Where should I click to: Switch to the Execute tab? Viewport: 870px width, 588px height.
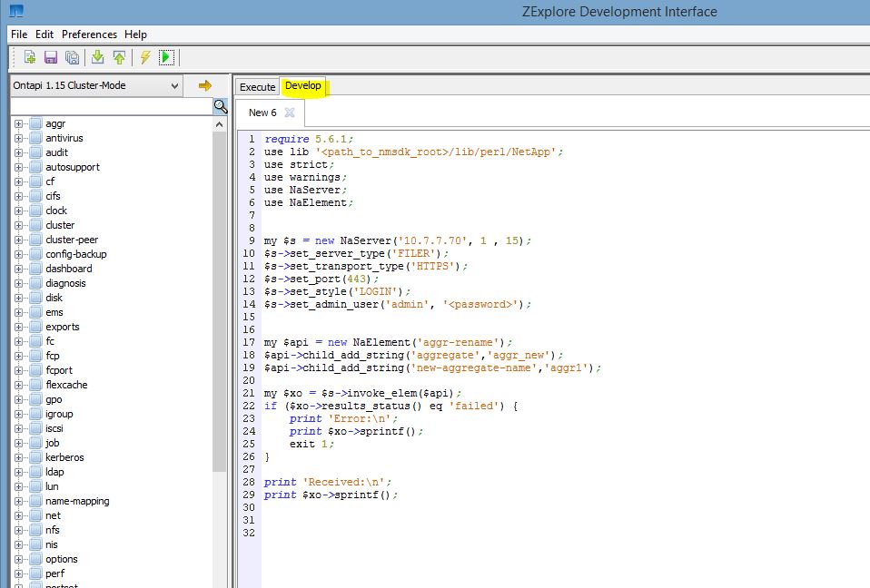(x=256, y=86)
